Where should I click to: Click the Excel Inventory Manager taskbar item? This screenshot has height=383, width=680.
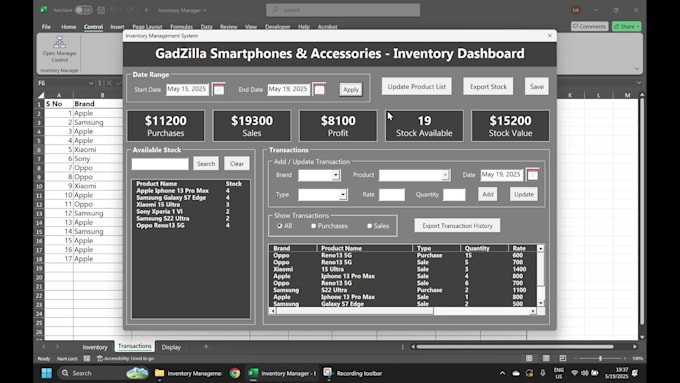[283, 373]
